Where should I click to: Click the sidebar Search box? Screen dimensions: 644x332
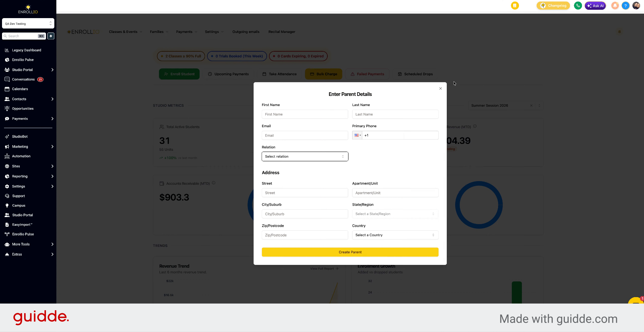click(x=24, y=36)
